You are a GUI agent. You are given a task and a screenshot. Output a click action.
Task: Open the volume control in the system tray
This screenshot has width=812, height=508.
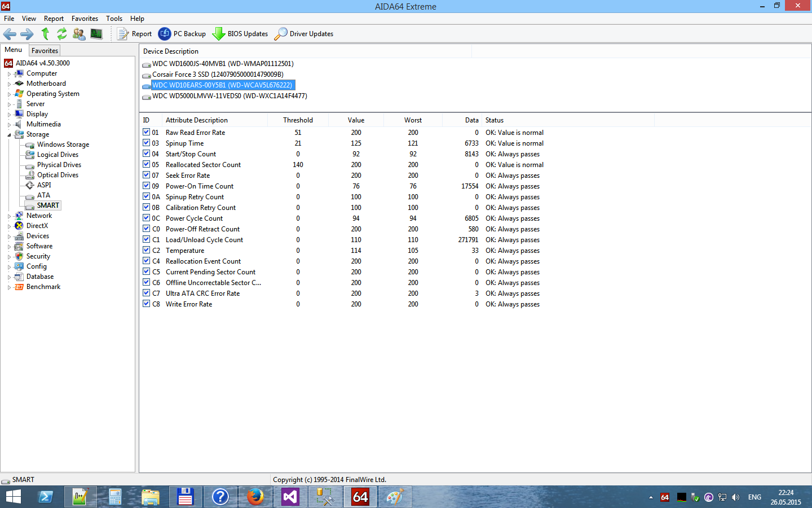(x=735, y=497)
